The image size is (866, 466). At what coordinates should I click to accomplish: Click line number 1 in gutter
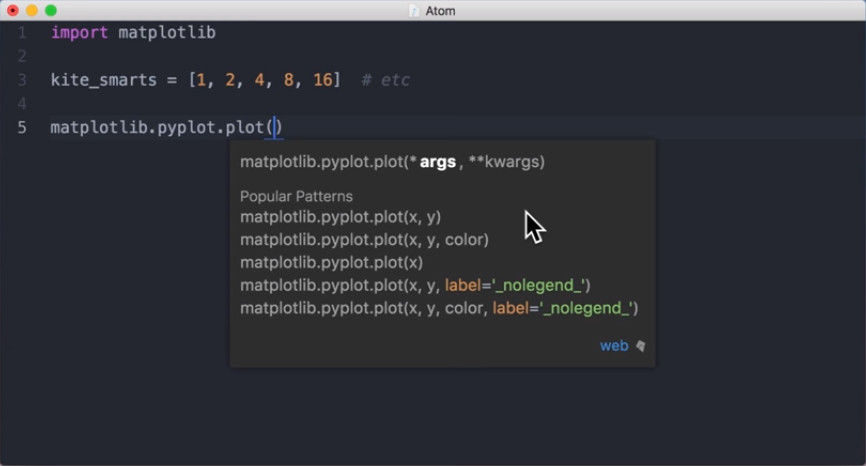[x=22, y=33]
